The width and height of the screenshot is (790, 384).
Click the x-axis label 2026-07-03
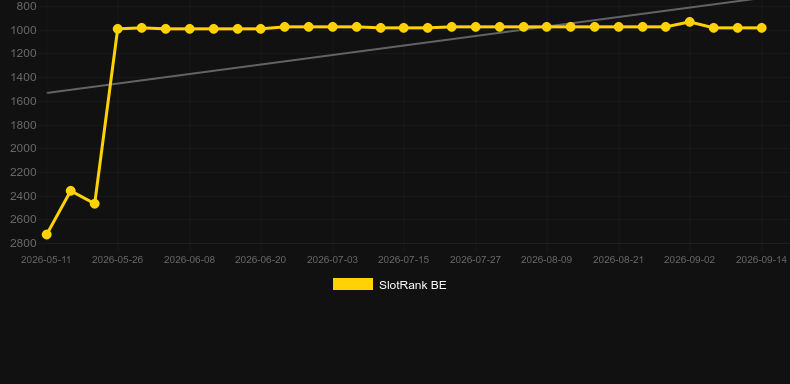point(333,260)
